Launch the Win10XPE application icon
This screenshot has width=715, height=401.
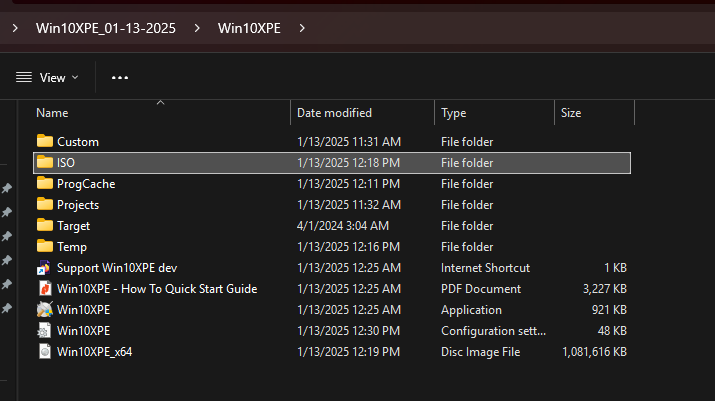[x=44, y=310]
